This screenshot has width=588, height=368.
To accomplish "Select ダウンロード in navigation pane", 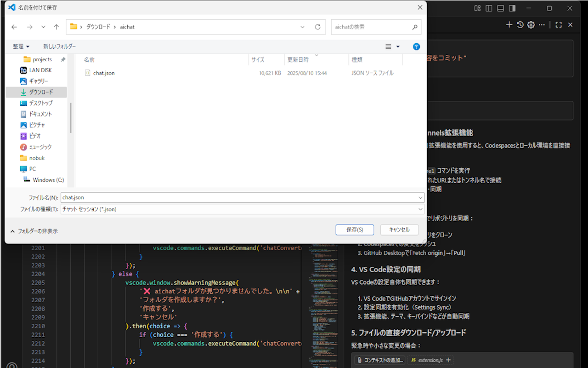I will click(36, 92).
